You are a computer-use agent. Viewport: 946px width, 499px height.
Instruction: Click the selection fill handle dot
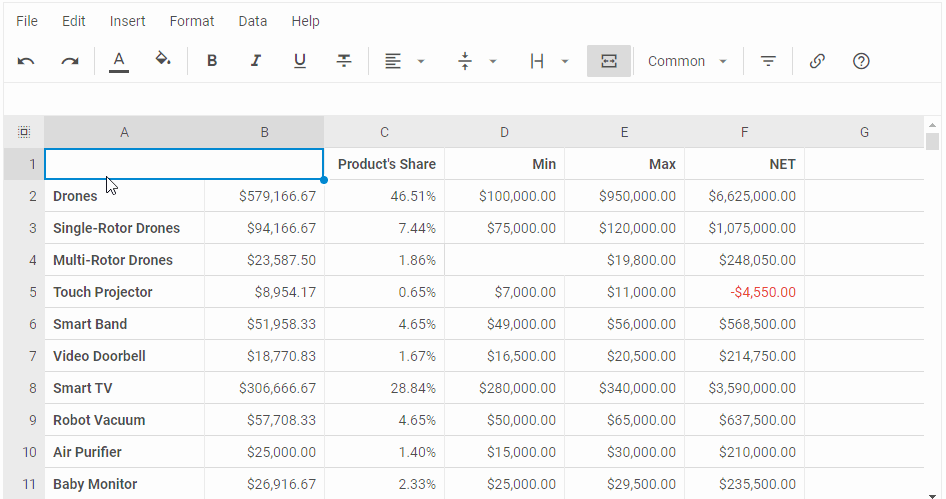point(324,180)
